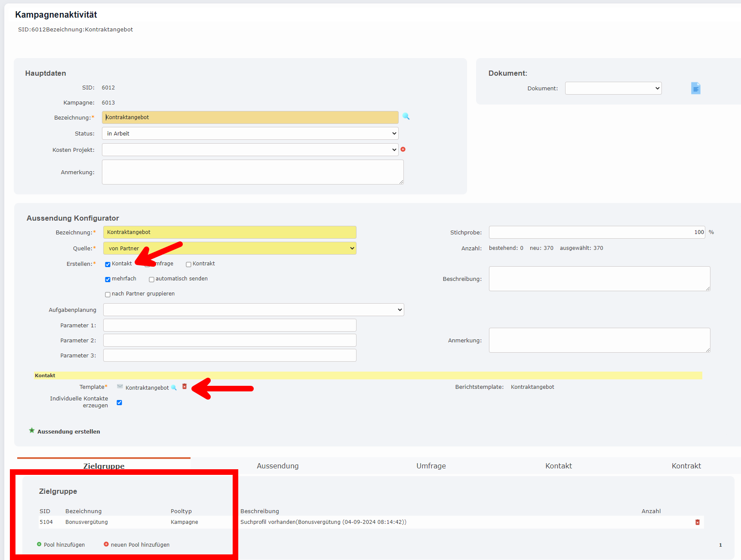Click the magnifier icon next to Template Kontraktangebot
The height and width of the screenshot is (560, 741).
pyautogui.click(x=174, y=388)
